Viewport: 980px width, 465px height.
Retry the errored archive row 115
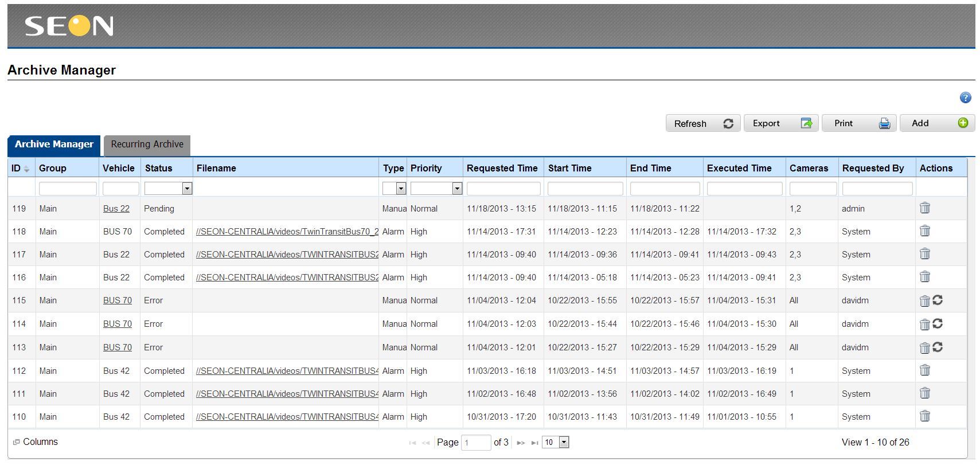pos(938,300)
